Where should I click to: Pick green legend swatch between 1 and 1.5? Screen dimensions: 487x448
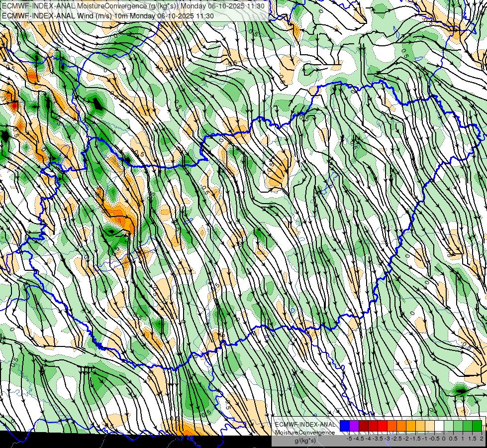coord(468,426)
